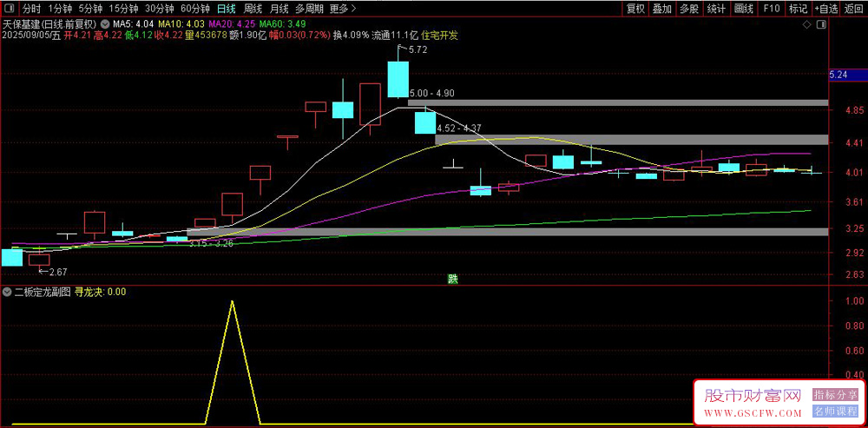
Task: Expand the 更多 more periods menu
Action: click(343, 9)
